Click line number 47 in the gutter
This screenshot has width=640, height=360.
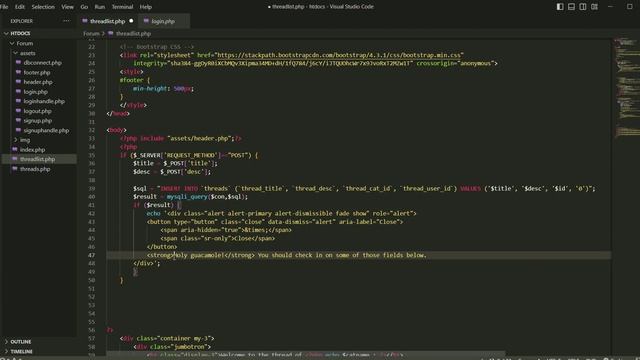[x=91, y=256]
